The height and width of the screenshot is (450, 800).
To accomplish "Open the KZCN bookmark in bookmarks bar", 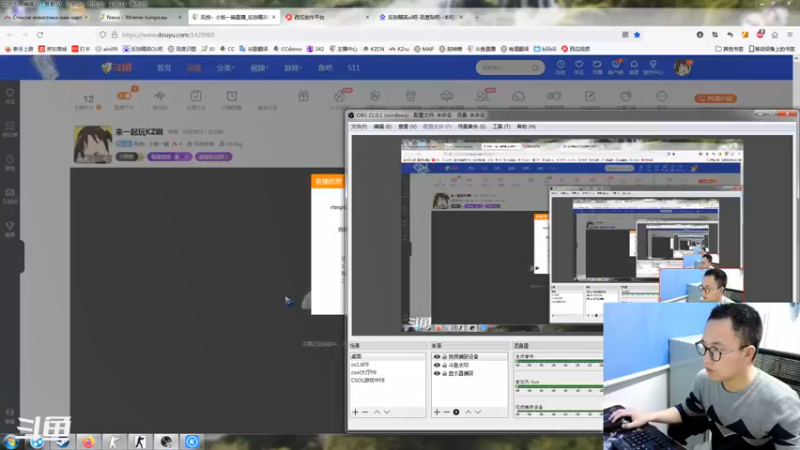I will pos(373,49).
